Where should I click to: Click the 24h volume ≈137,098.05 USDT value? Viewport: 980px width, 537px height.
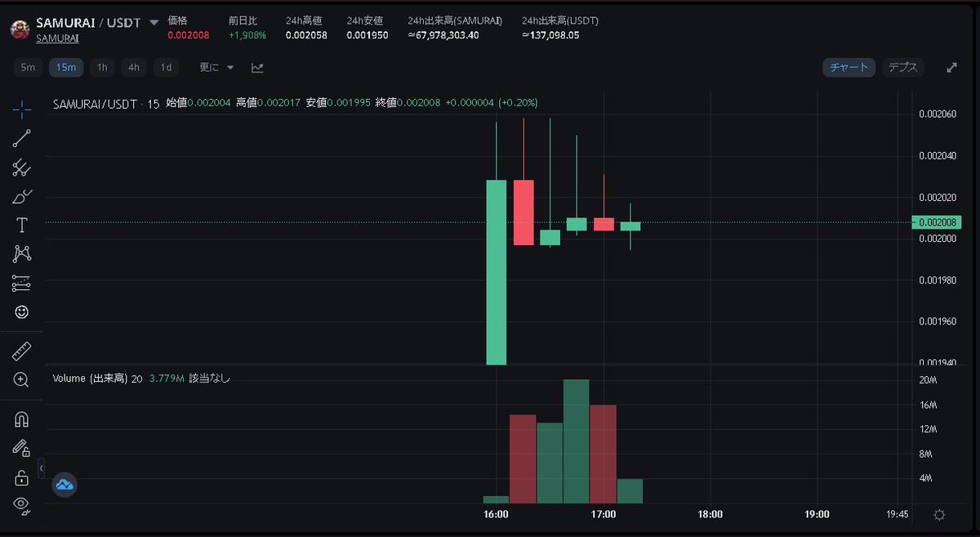point(550,35)
